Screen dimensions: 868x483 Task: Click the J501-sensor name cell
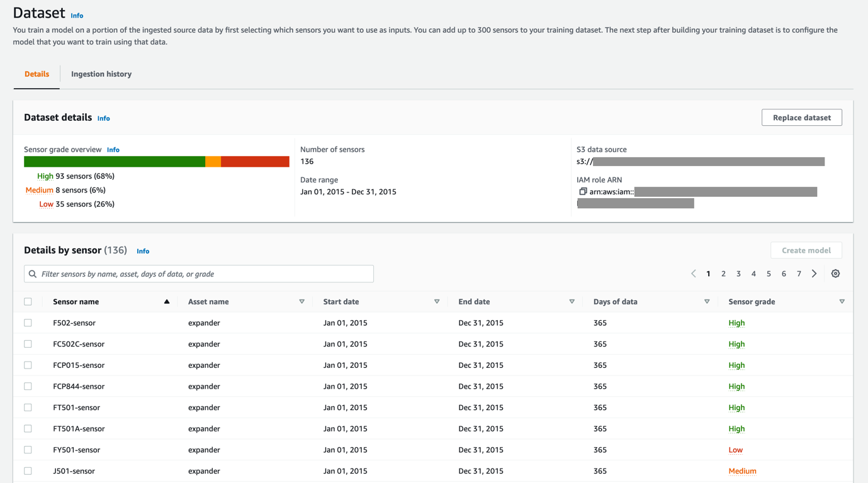[74, 471]
